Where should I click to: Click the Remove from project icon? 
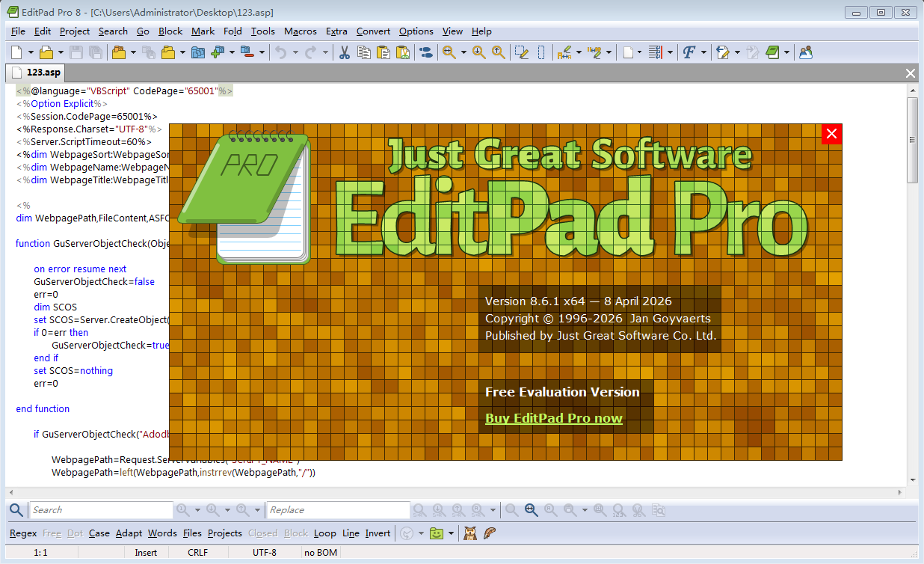tap(247, 52)
